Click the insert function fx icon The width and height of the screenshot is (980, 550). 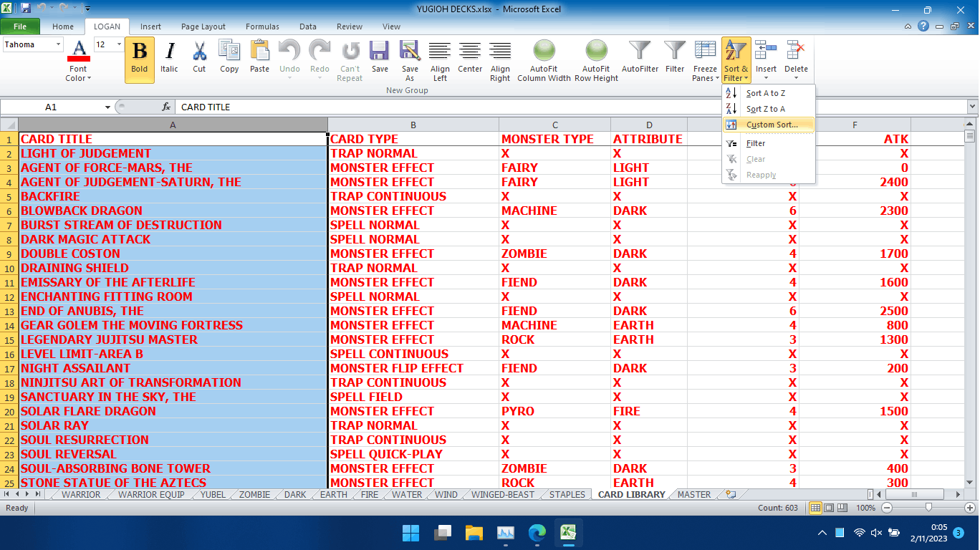coord(166,107)
